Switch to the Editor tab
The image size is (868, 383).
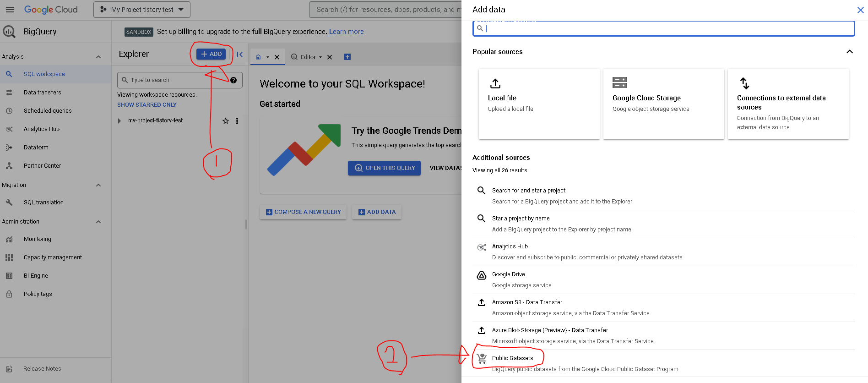click(304, 57)
